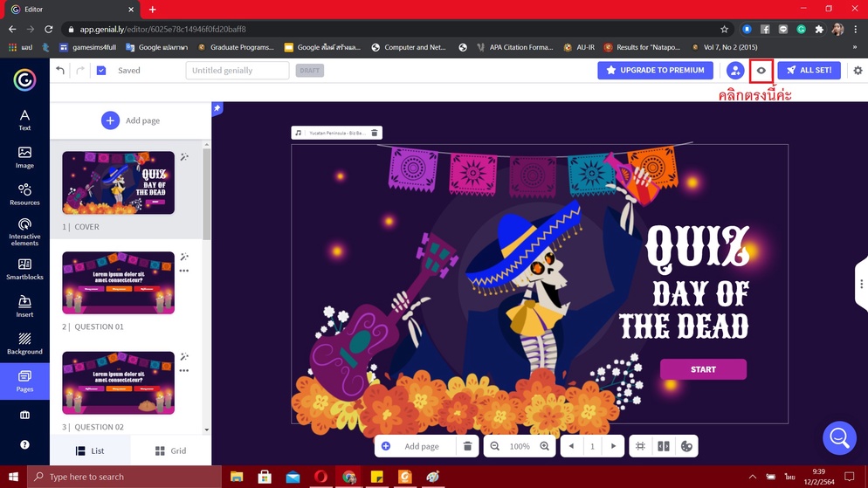Toggle the canvas grid guides
The image size is (868, 488).
640,446
